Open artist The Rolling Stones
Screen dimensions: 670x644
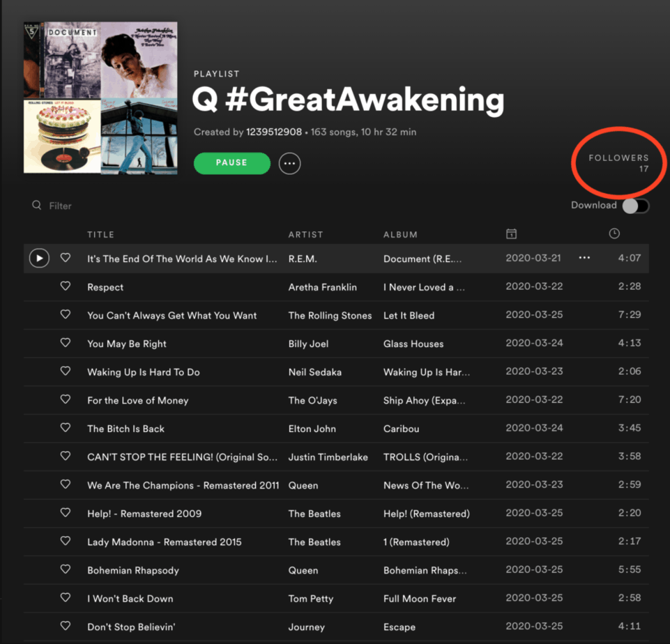(330, 316)
